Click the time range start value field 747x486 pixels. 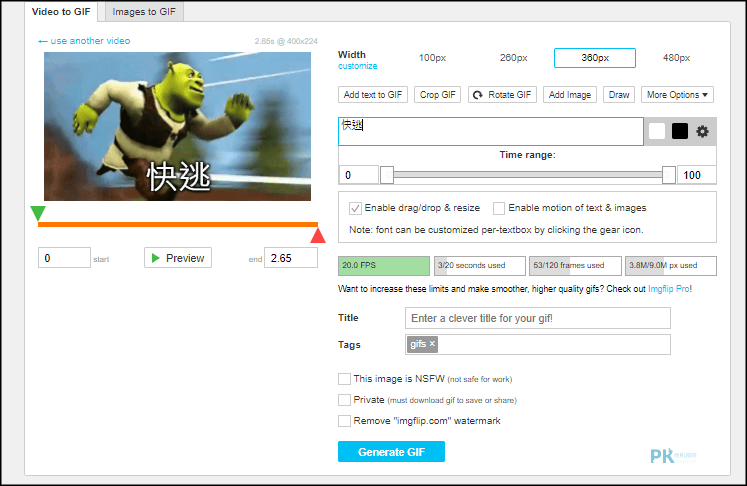(x=359, y=175)
